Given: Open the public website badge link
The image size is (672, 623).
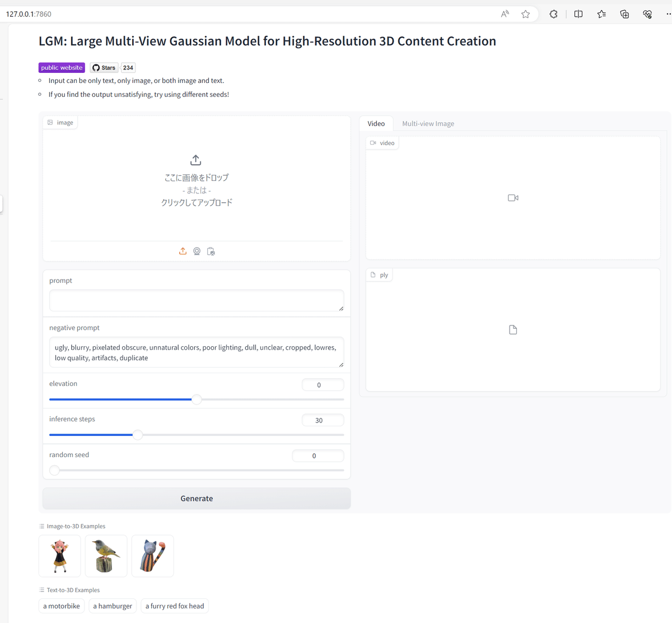Looking at the screenshot, I should pyautogui.click(x=62, y=68).
